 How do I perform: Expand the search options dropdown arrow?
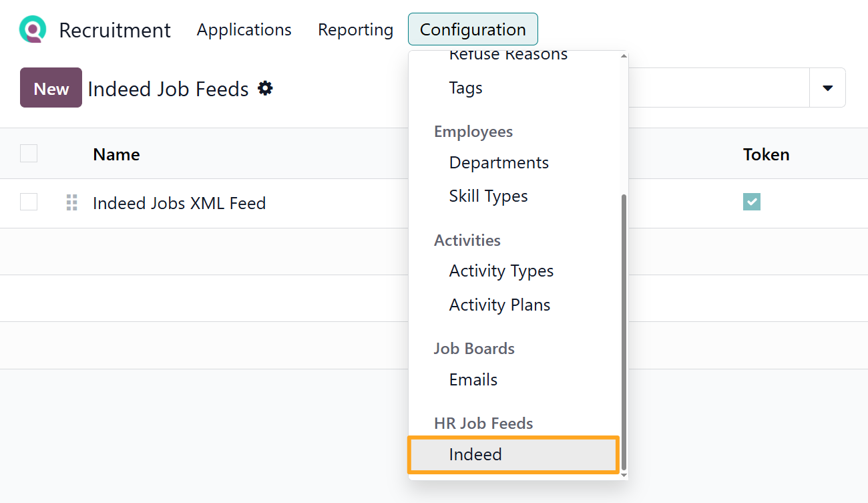(x=827, y=88)
